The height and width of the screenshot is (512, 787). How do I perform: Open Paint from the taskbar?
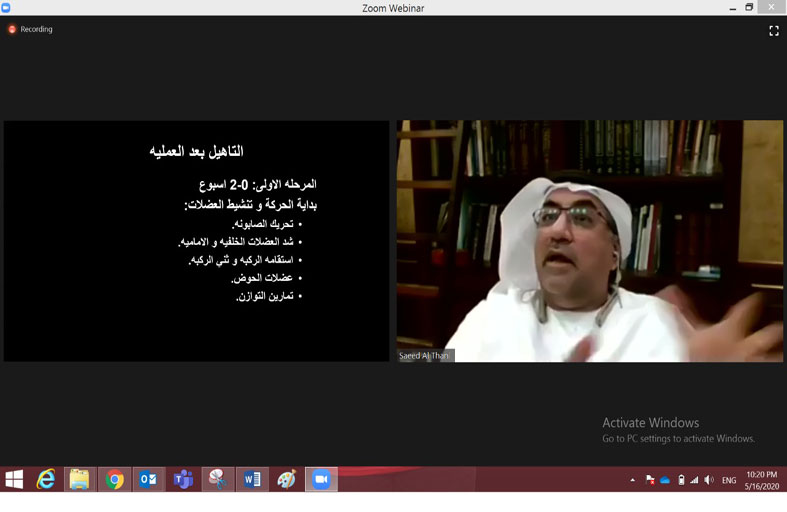(x=286, y=480)
